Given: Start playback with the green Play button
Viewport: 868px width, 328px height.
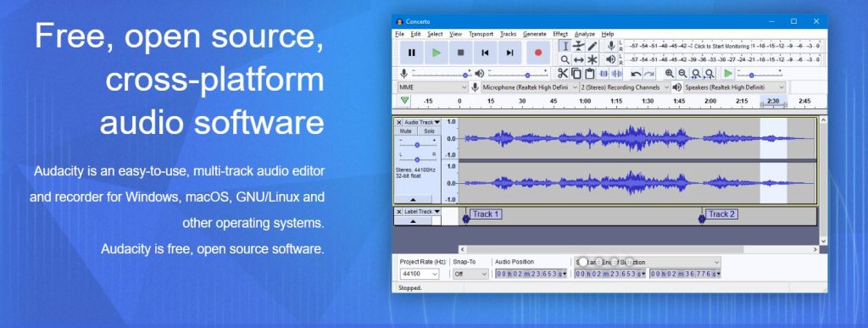Looking at the screenshot, I should tap(437, 53).
